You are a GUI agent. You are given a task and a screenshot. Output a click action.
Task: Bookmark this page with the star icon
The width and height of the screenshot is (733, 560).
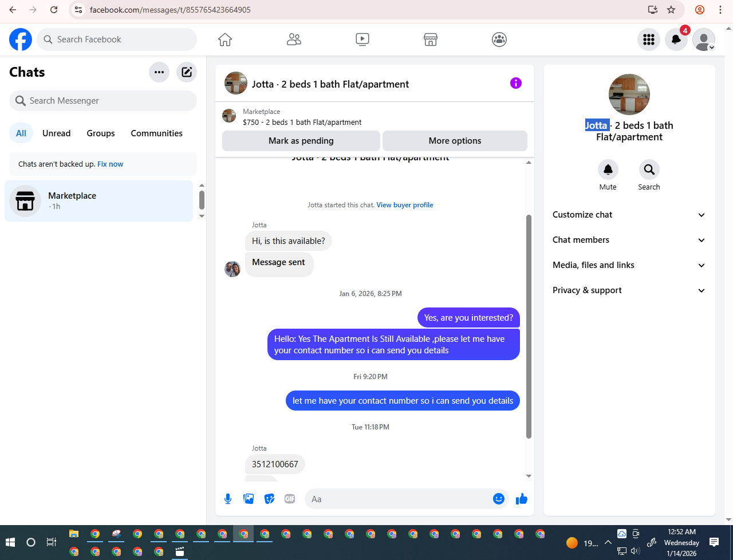(x=671, y=10)
